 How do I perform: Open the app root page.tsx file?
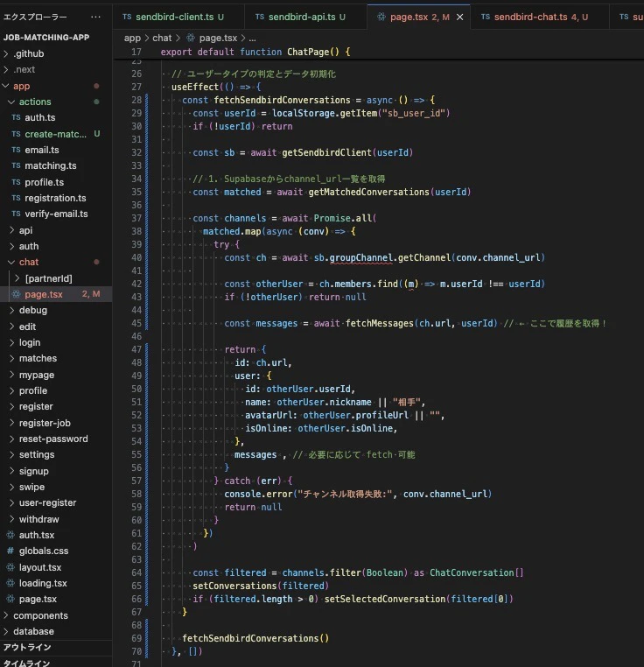click(56, 599)
